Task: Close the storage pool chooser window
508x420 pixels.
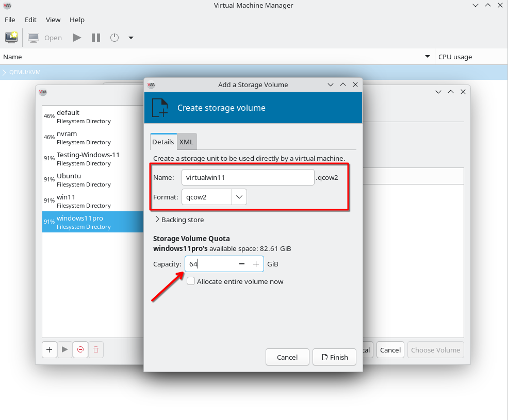Action: coord(463,92)
